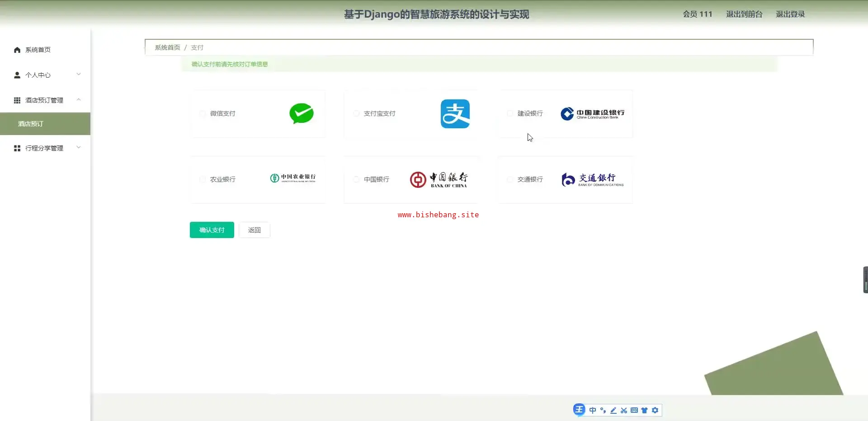Select the 建设银行 radio button
Image resolution: width=868 pixels, height=421 pixels.
tap(510, 113)
